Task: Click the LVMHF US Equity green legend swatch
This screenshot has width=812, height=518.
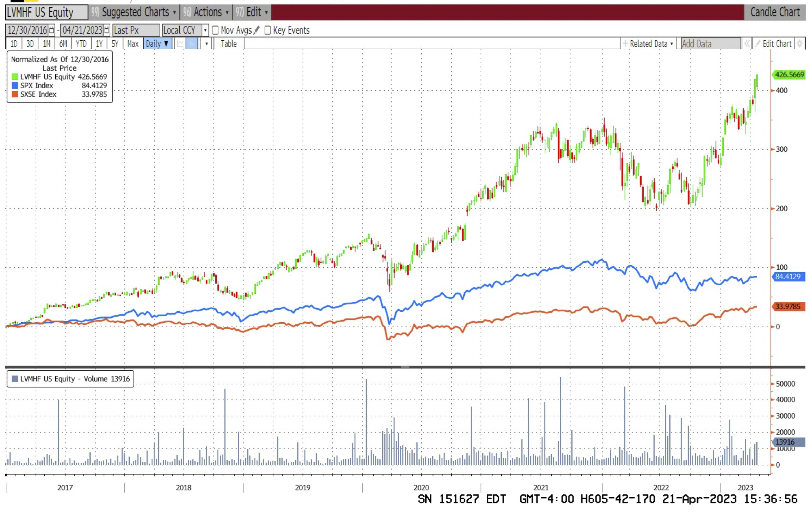Action: coord(15,76)
